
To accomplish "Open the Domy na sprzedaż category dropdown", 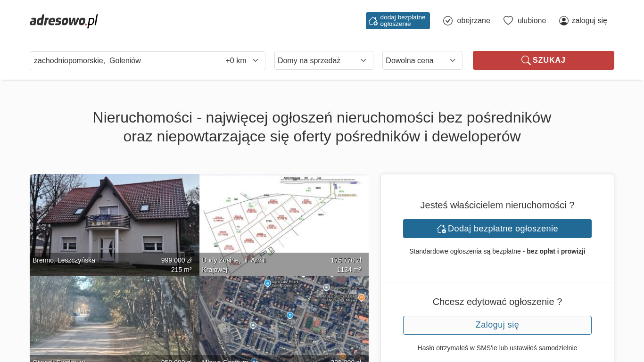I will click(x=323, y=60).
